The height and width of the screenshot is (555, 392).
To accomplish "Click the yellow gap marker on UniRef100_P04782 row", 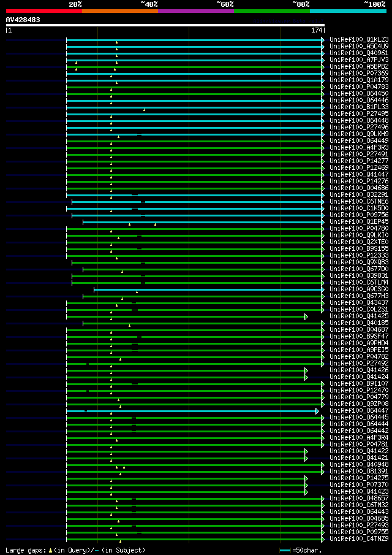I will pos(120,359).
